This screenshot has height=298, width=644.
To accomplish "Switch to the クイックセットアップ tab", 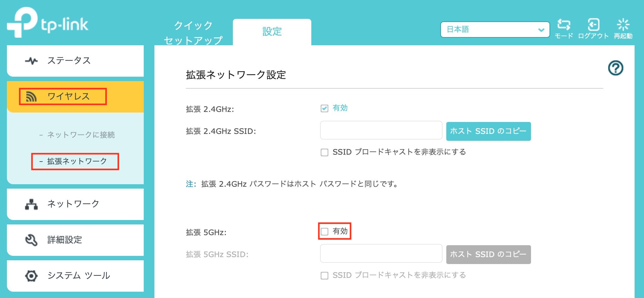I will [193, 33].
